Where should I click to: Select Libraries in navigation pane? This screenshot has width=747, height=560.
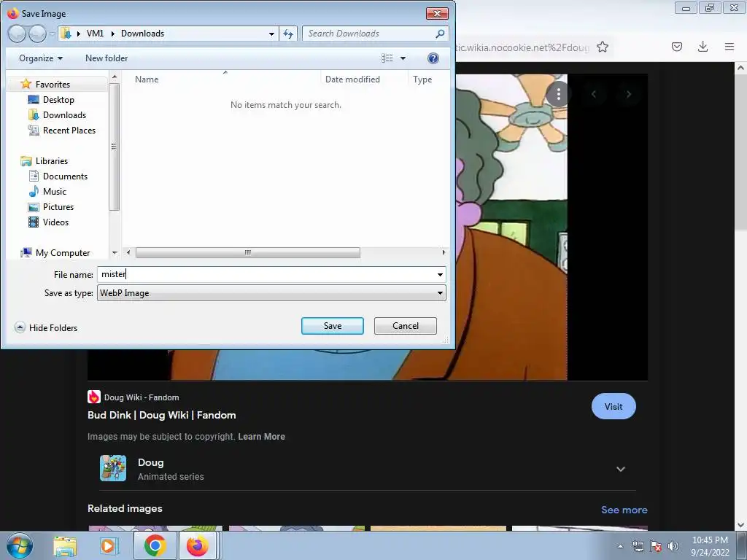[x=52, y=161]
